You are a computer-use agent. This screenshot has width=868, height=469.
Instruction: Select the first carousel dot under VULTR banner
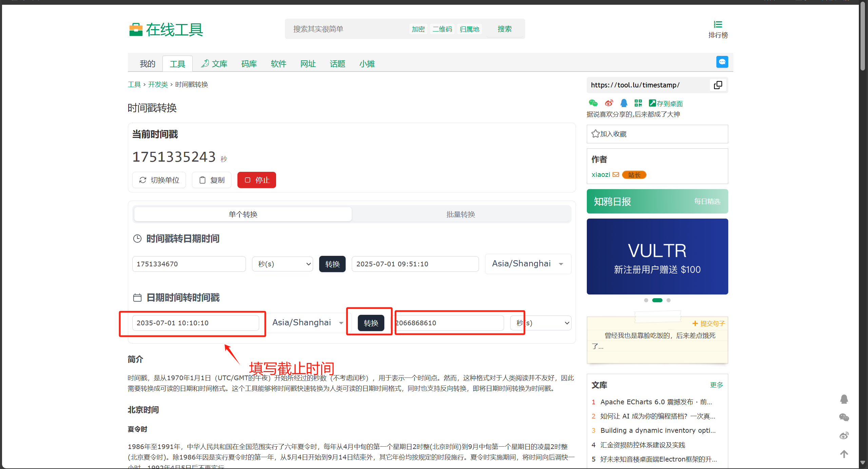coord(646,300)
